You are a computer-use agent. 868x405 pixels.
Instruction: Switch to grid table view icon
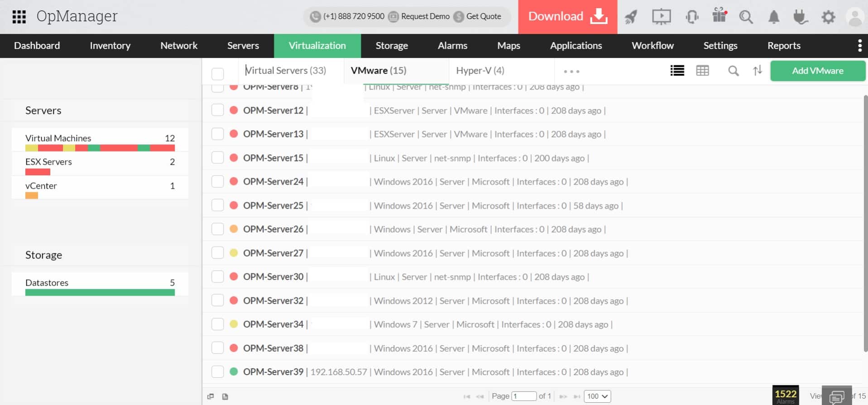703,71
